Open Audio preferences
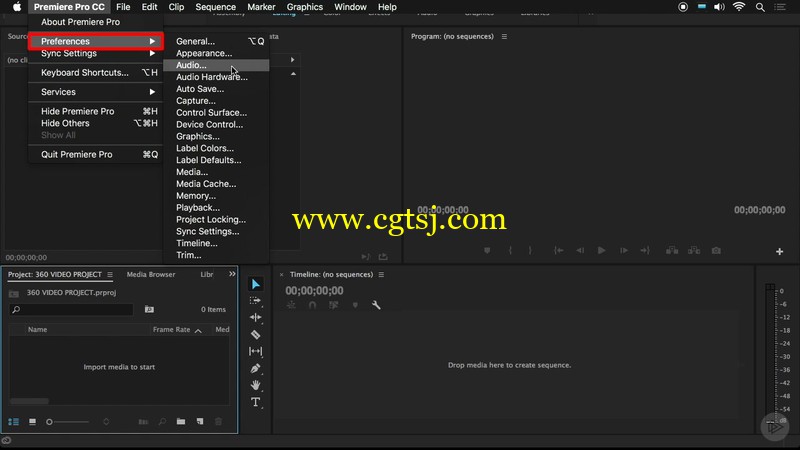Image resolution: width=800 pixels, height=450 pixels. point(216,65)
